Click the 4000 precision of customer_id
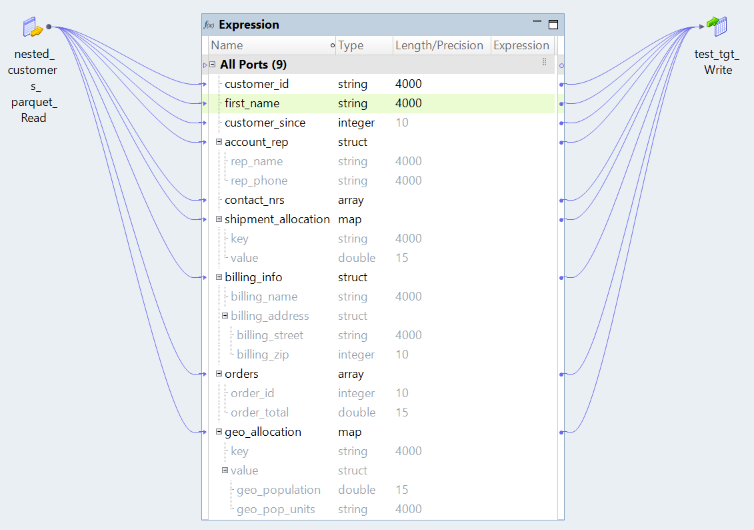The height and width of the screenshot is (530, 754). 408,84
